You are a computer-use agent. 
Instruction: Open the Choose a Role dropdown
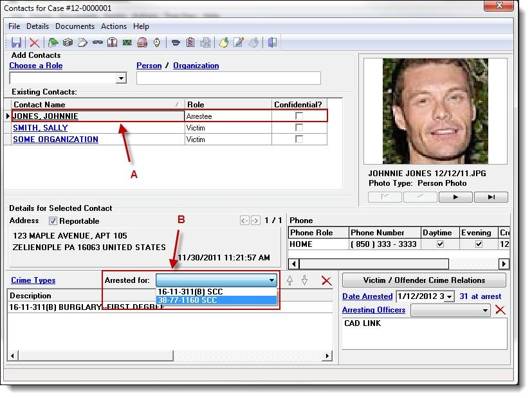(x=121, y=78)
